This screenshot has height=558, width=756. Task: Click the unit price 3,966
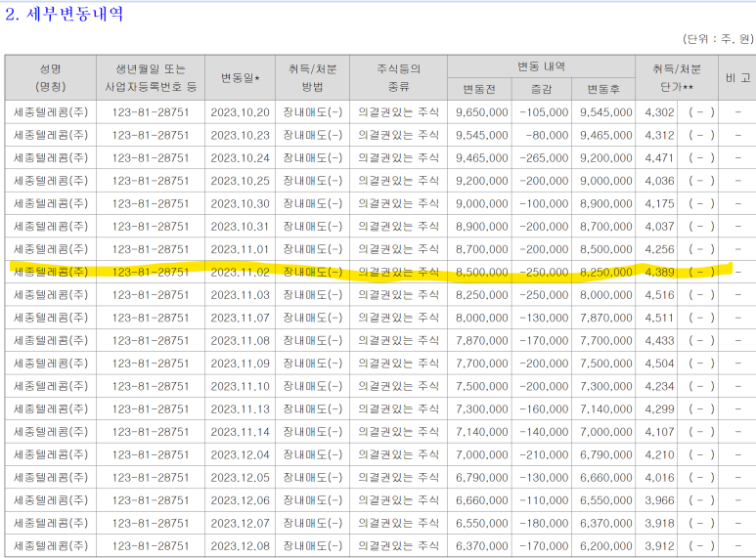point(659,500)
